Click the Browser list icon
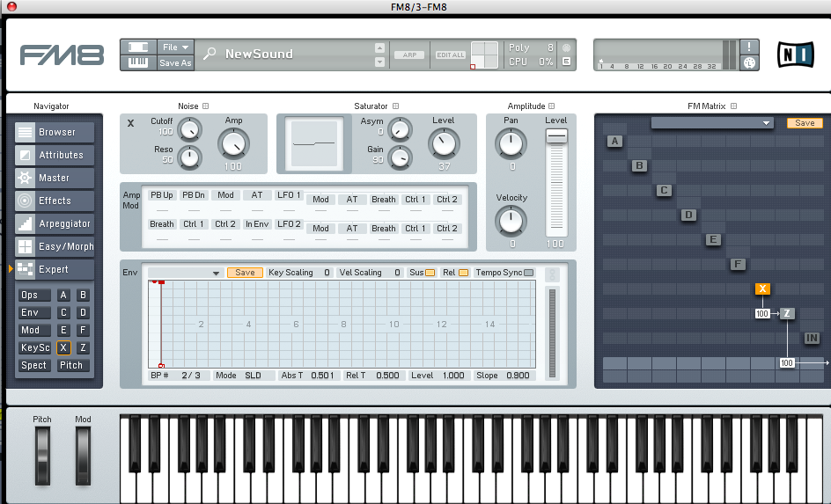Screen dimensions: 831x504 pos(25,132)
